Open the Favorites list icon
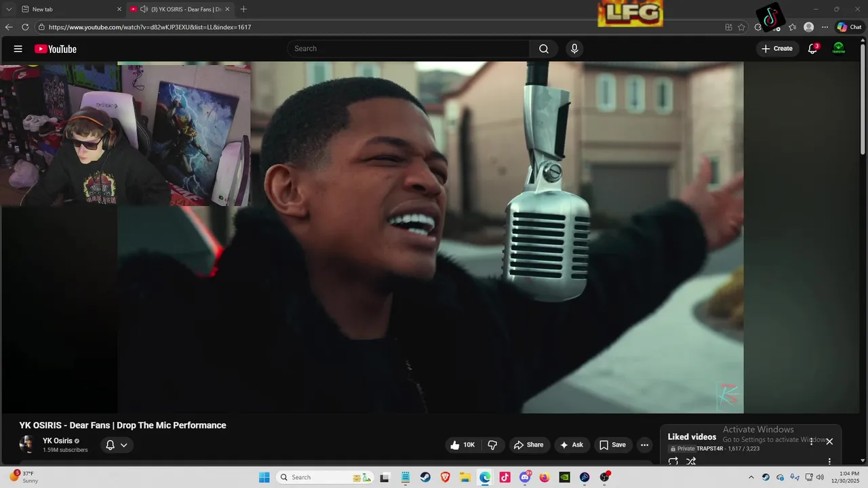868x488 pixels. point(792,27)
